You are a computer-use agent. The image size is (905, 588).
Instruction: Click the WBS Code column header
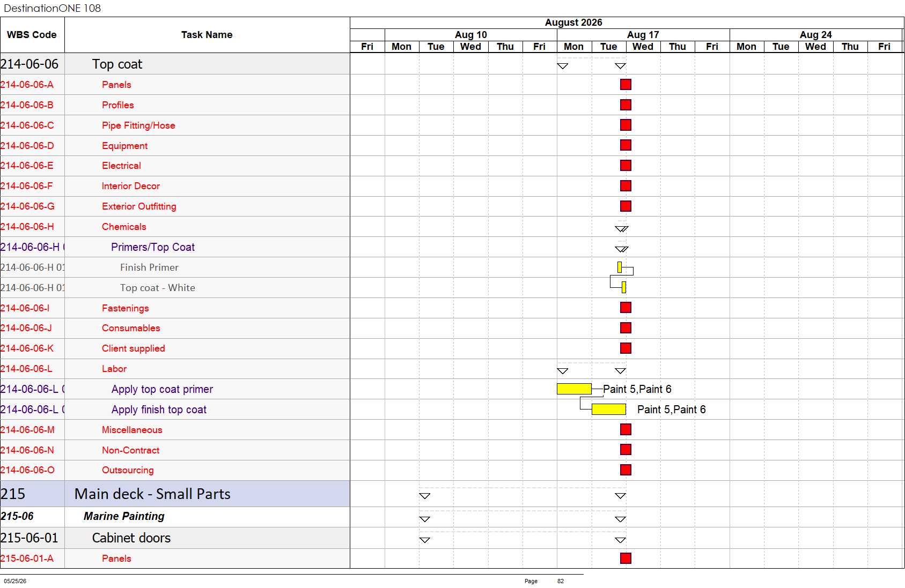[x=32, y=35]
